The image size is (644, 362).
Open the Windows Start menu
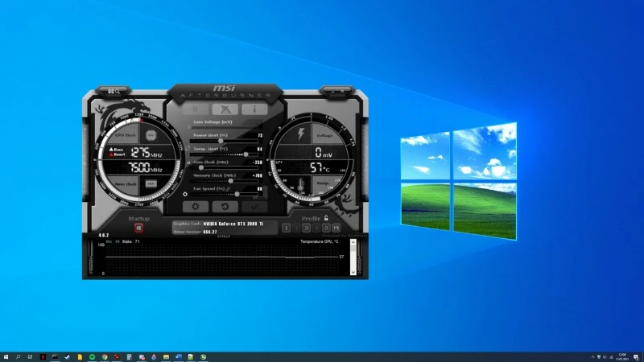tap(6, 357)
